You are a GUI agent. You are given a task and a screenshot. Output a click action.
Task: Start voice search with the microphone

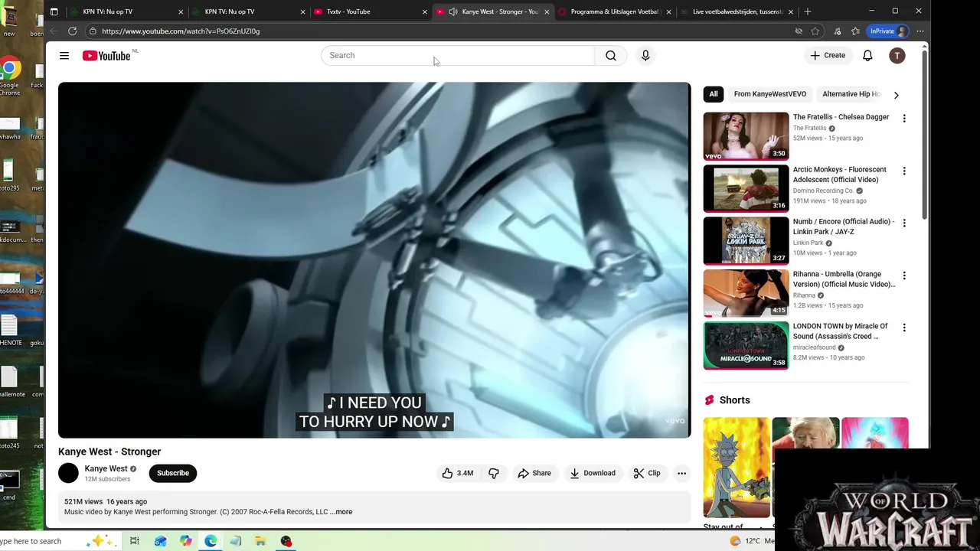click(x=645, y=55)
